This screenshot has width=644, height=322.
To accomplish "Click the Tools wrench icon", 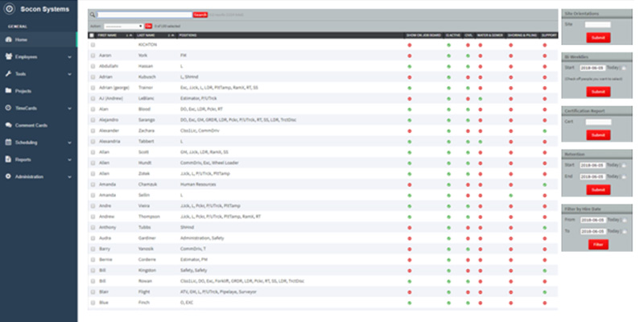I will click(8, 73).
